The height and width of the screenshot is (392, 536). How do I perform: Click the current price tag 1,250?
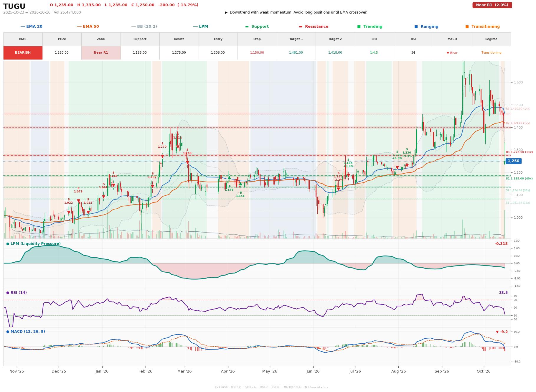[513, 161]
